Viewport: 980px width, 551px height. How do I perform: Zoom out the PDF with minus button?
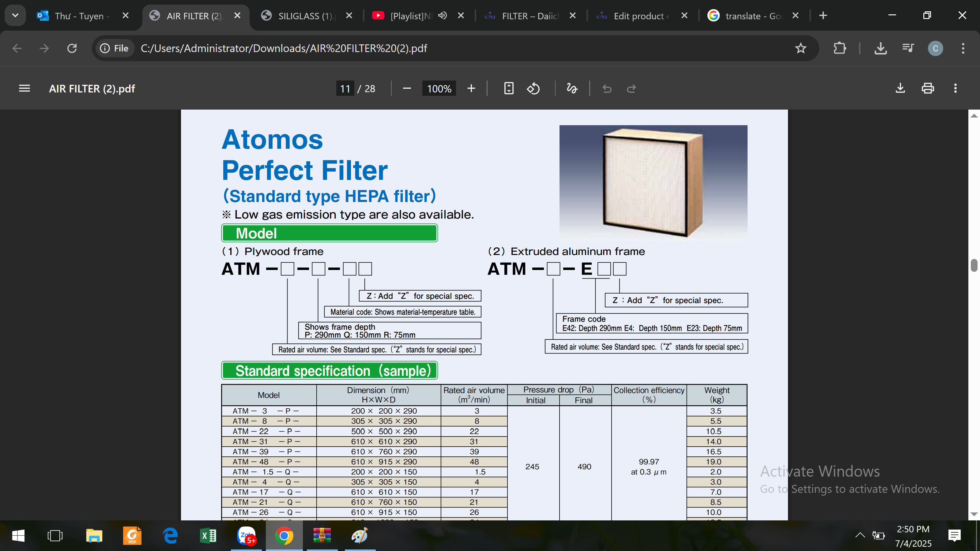click(x=407, y=88)
